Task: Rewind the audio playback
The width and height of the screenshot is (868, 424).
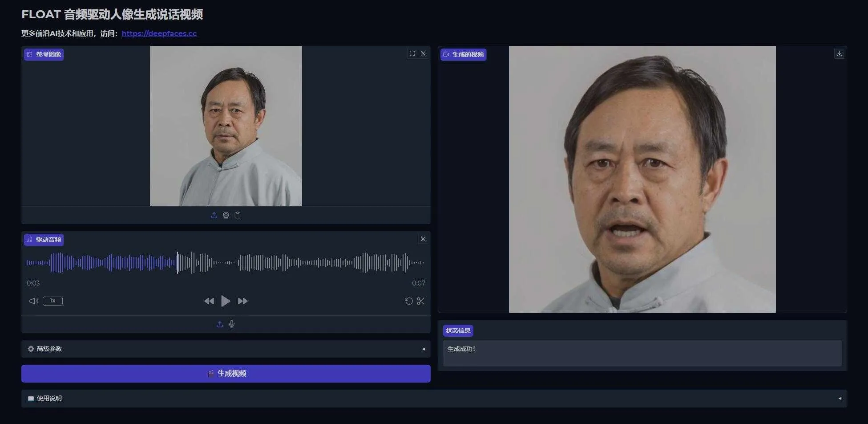Action: [209, 301]
